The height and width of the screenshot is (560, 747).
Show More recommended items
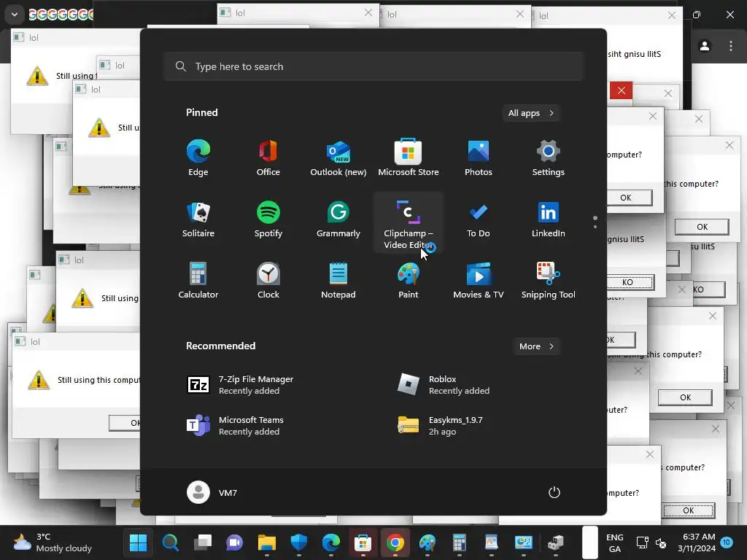coord(537,346)
